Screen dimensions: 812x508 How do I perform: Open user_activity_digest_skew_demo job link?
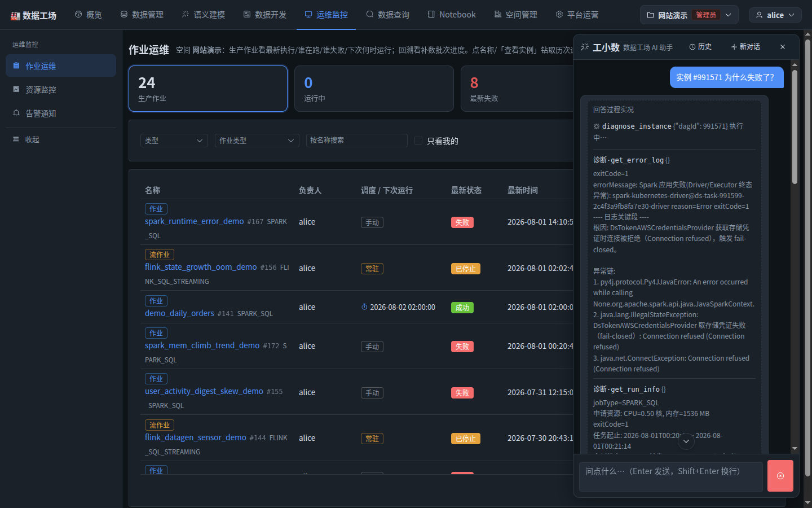204,391
